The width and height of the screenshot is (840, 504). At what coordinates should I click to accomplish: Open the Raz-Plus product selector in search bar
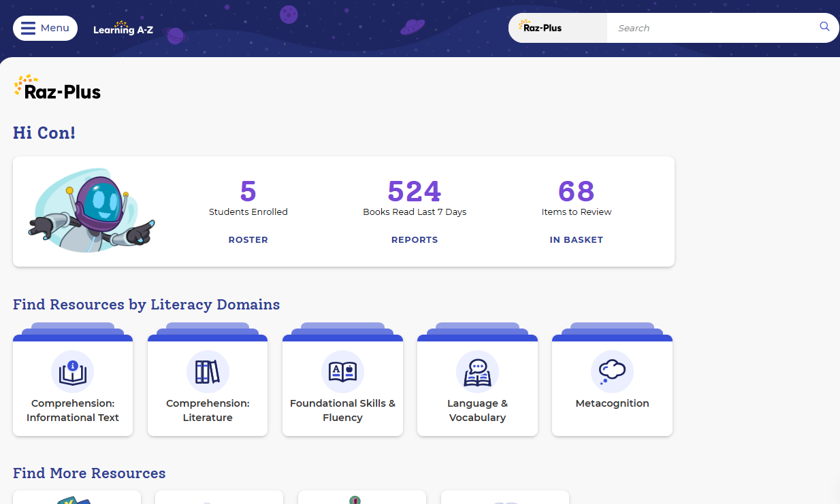558,28
